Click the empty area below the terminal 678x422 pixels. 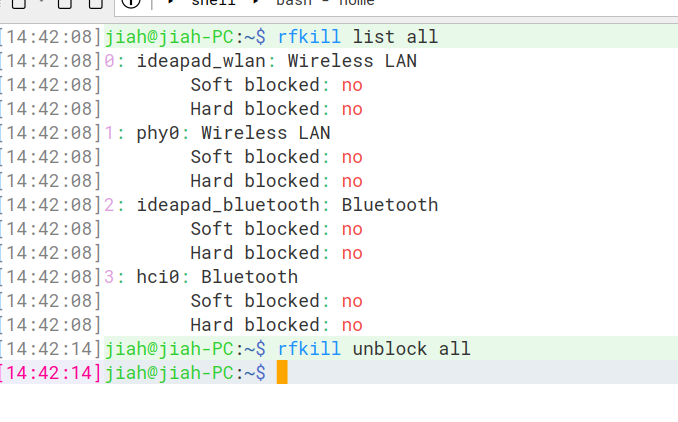coord(339,405)
